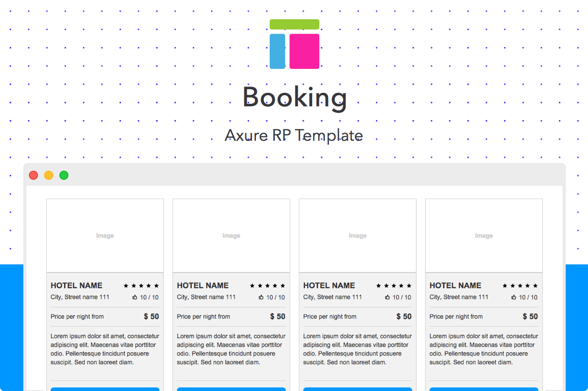The width and height of the screenshot is (588, 391).
Task: Click the image placeholder in the fourth hotel card
Action: 484,236
